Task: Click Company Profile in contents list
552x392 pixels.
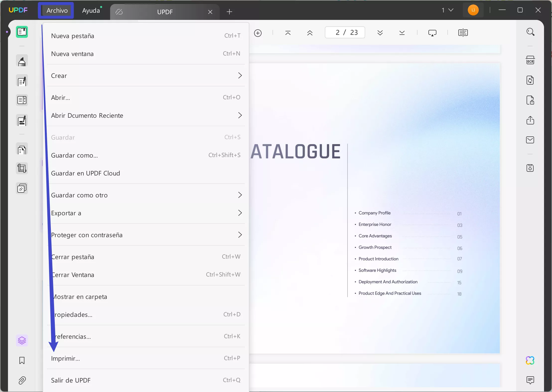Action: (x=374, y=213)
